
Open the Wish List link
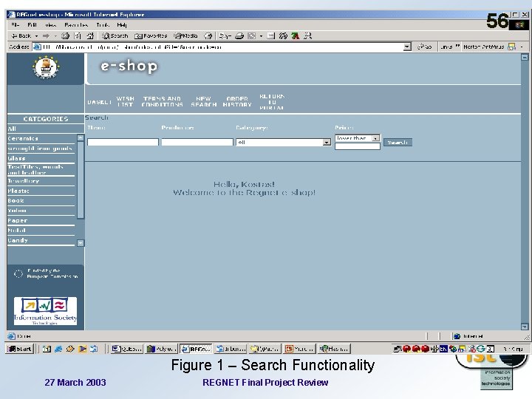coord(125,101)
